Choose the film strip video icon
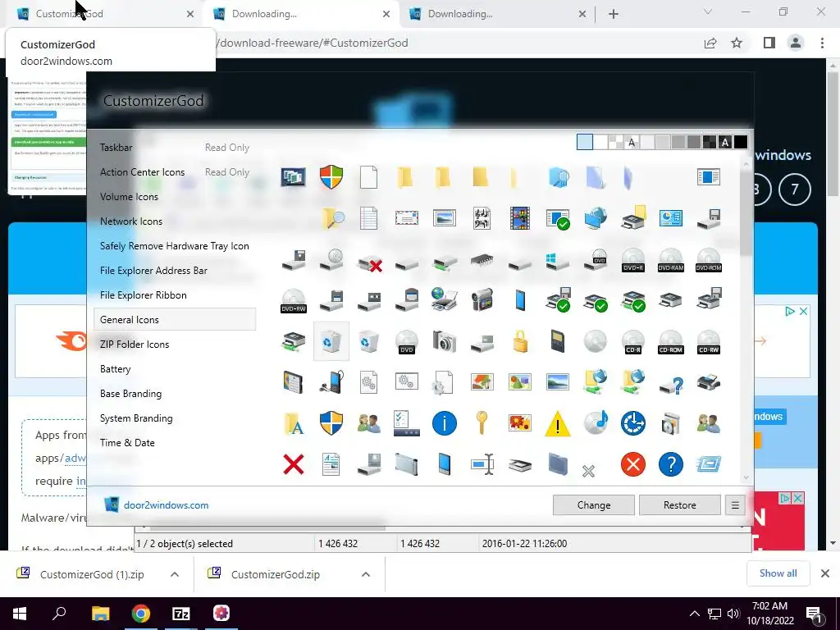Screen dimensions: 840x630 pyautogui.click(x=519, y=218)
